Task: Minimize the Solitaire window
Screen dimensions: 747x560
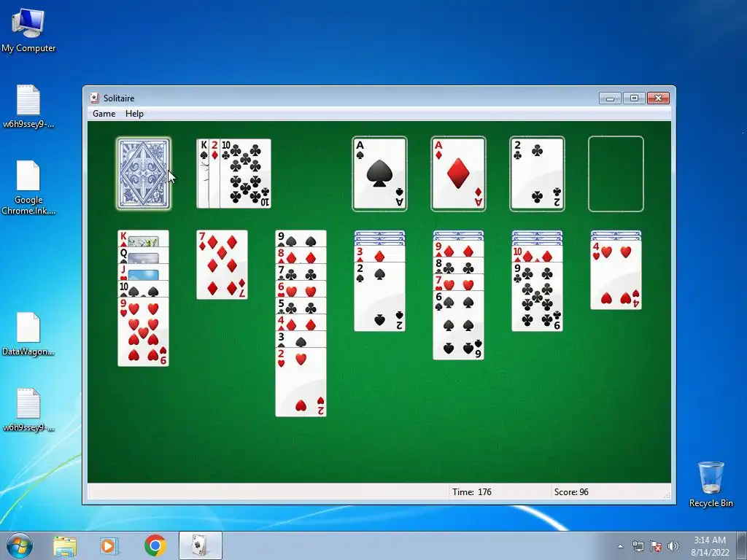Action: pos(610,98)
